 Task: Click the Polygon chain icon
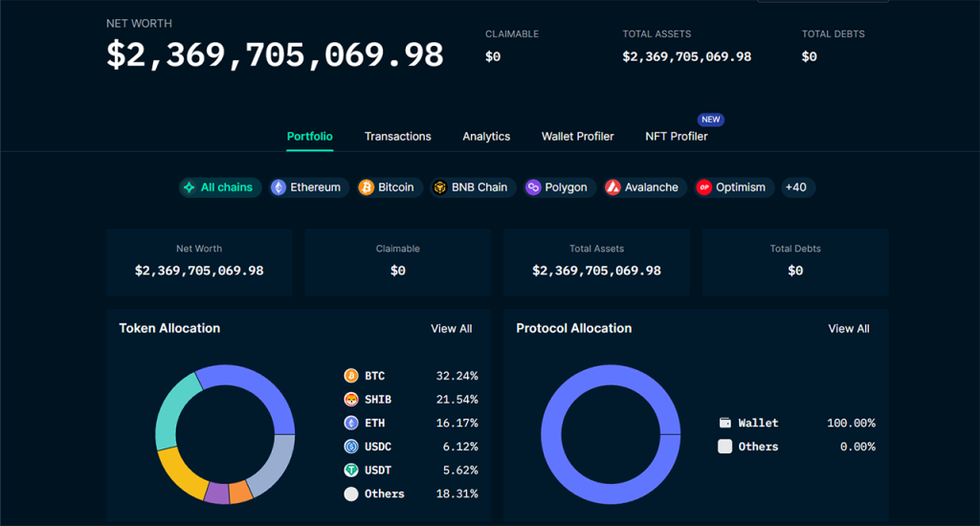pyautogui.click(x=533, y=187)
